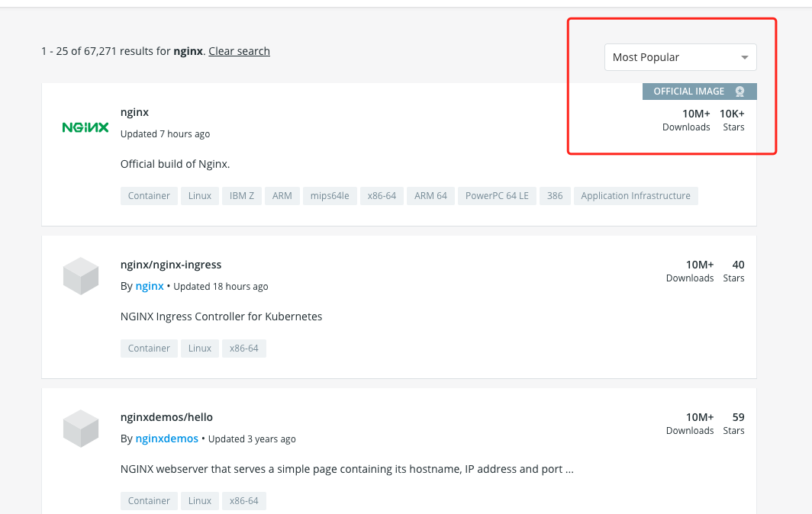812x514 pixels.
Task: Click the ARM tag on the nginx card
Action: click(282, 196)
